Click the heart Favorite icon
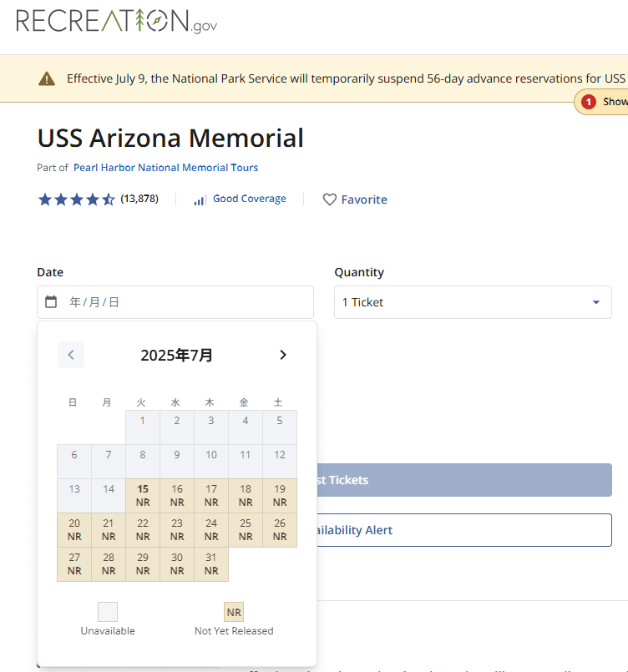The height and width of the screenshot is (672, 628). (x=329, y=200)
